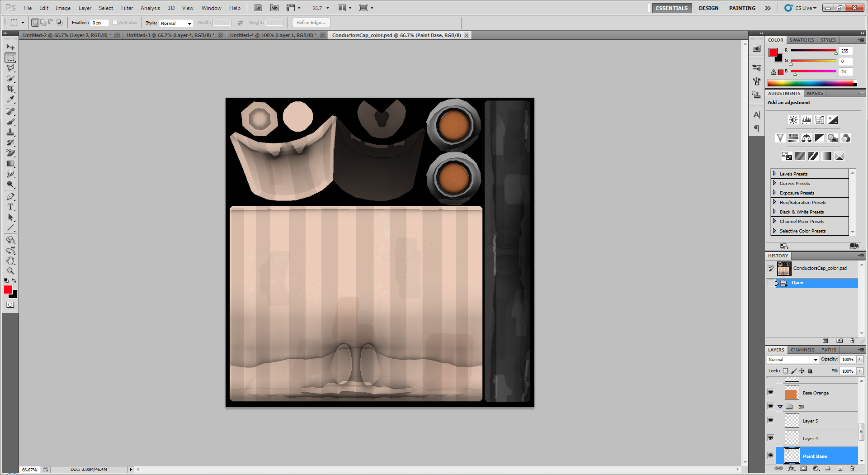Open the layer Opacity slider arrow
The width and height of the screenshot is (868, 475).
[x=859, y=360]
